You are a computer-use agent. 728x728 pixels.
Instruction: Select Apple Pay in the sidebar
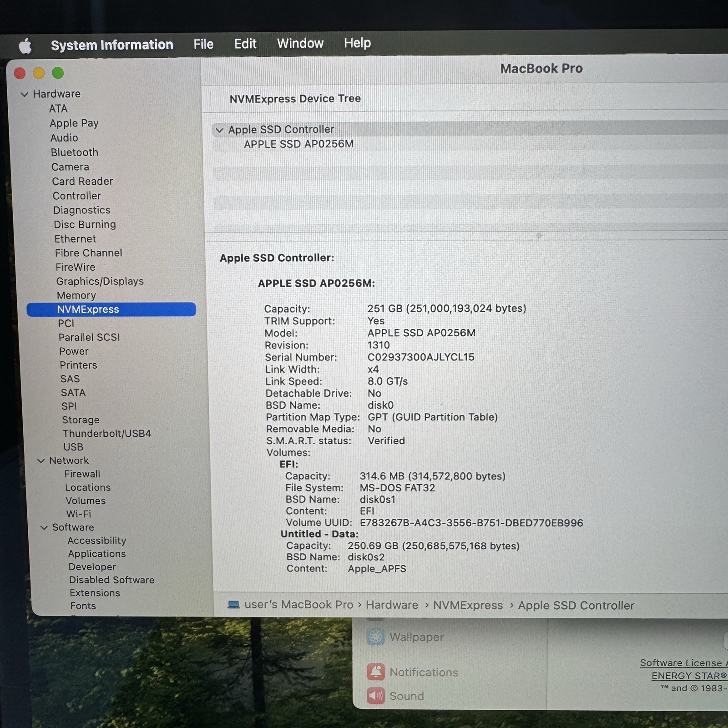[74, 123]
